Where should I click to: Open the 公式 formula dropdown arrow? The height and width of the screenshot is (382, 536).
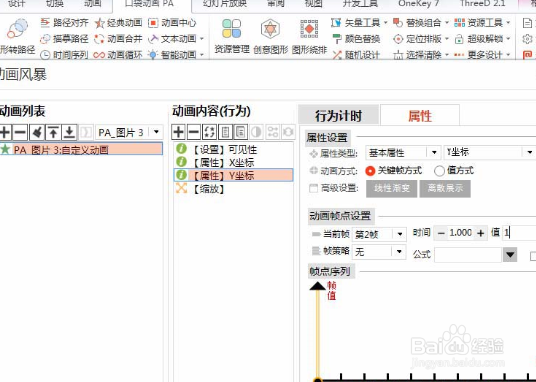coord(510,255)
